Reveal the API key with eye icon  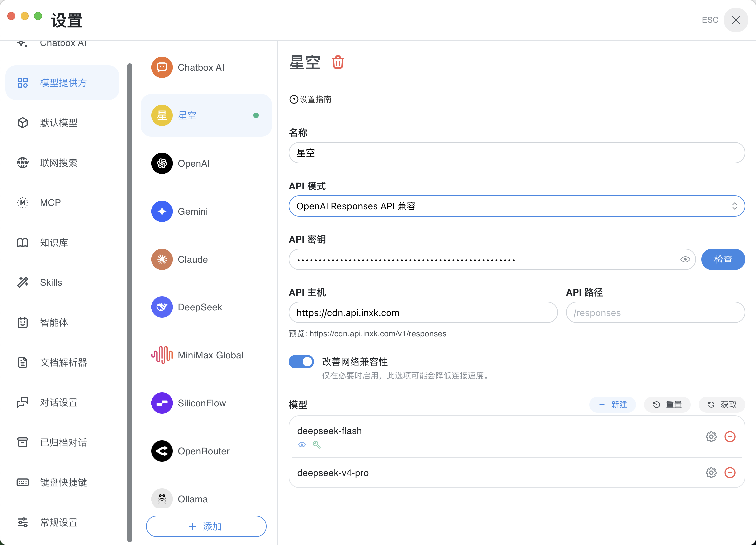pyautogui.click(x=685, y=259)
